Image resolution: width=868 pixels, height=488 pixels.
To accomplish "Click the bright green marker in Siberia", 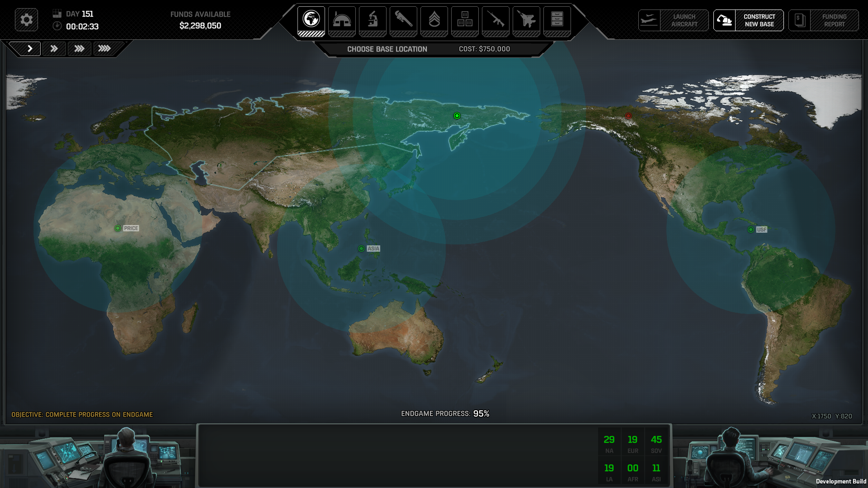I will 457,116.
